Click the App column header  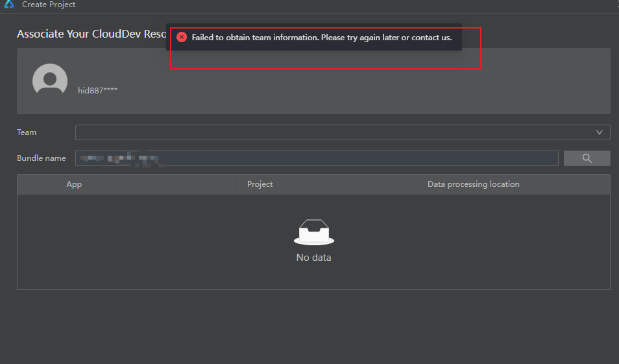[x=74, y=184]
